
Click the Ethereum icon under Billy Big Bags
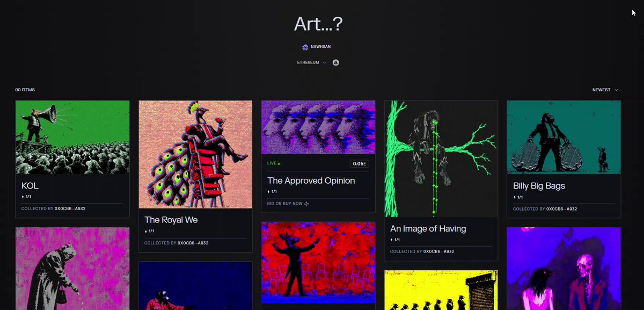515,197
